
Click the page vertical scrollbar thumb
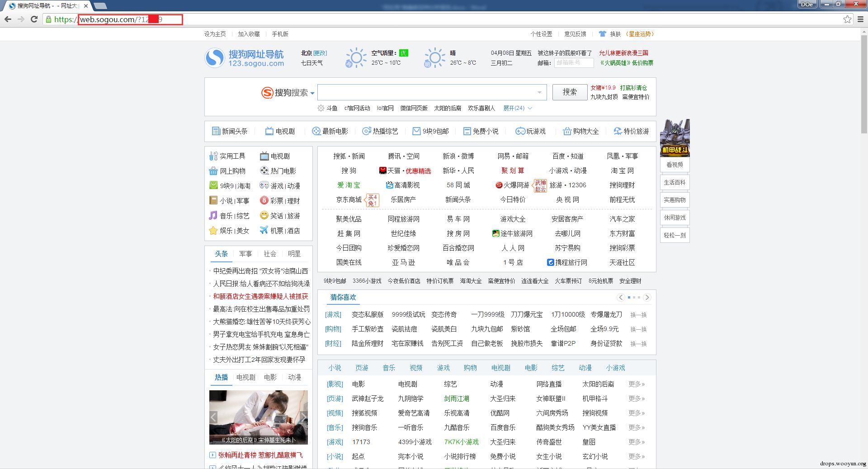tap(863, 84)
